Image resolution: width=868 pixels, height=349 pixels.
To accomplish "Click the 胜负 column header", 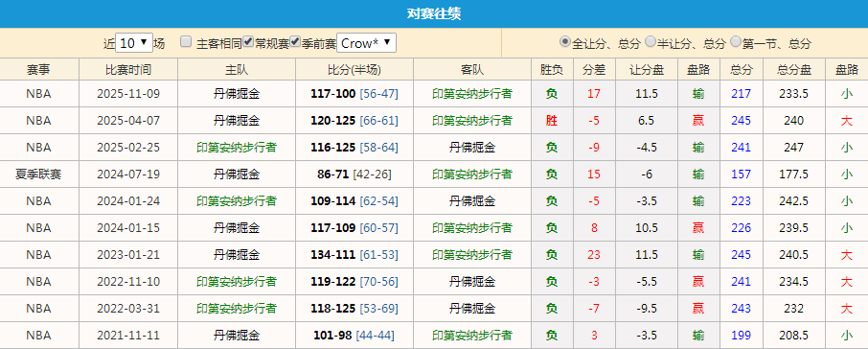I will point(552,70).
